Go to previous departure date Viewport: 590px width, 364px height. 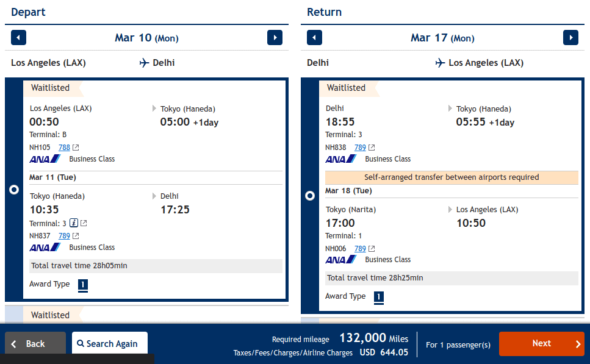point(19,38)
